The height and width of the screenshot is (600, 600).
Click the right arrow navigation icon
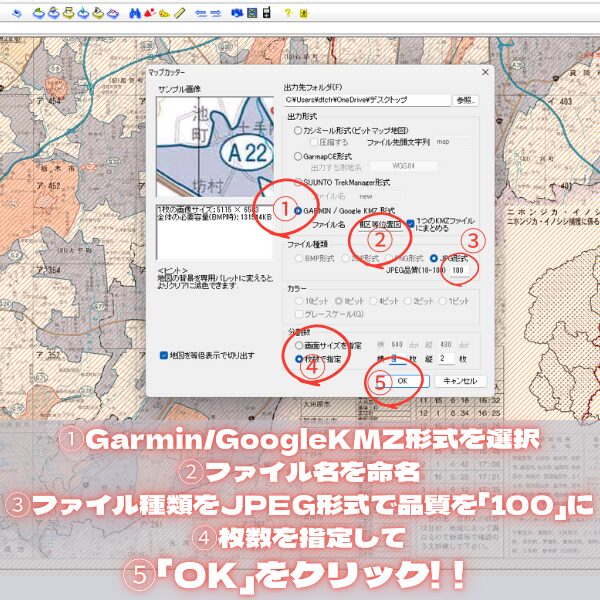[x=215, y=14]
